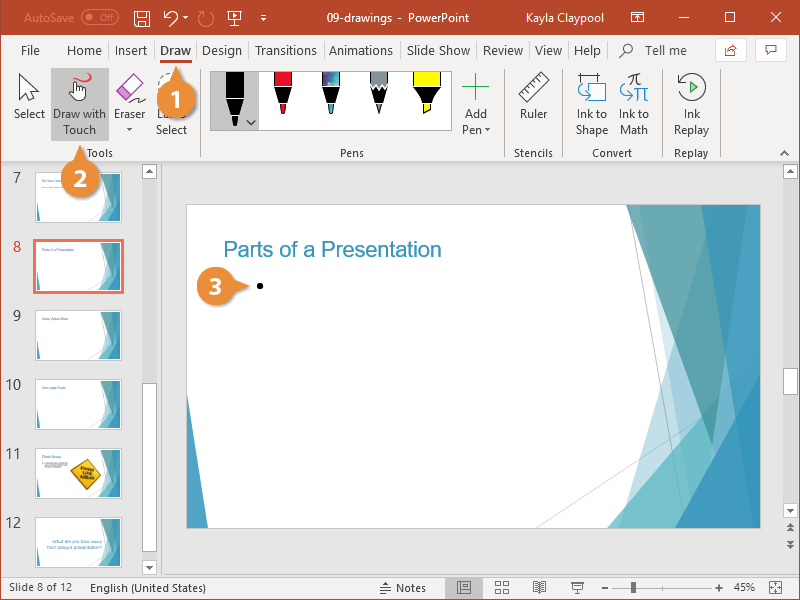Open the Add Pen menu

pyautogui.click(x=476, y=104)
